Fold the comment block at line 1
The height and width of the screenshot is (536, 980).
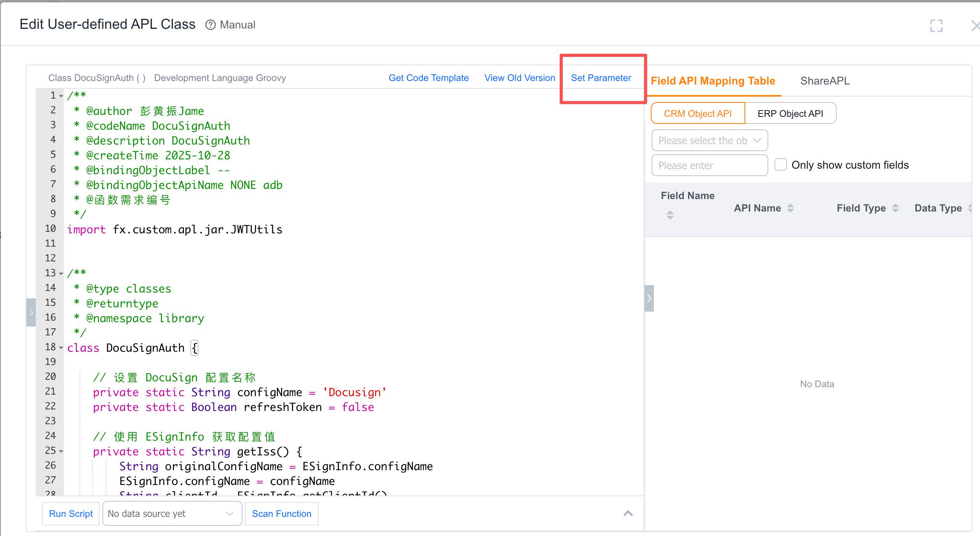[x=61, y=96]
